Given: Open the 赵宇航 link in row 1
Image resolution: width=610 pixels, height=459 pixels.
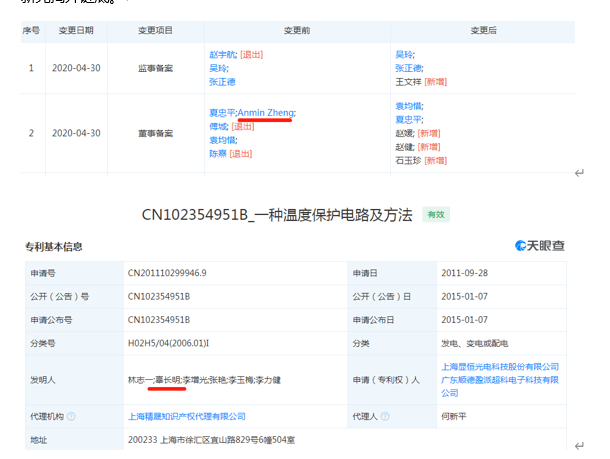Looking at the screenshot, I should (222, 55).
